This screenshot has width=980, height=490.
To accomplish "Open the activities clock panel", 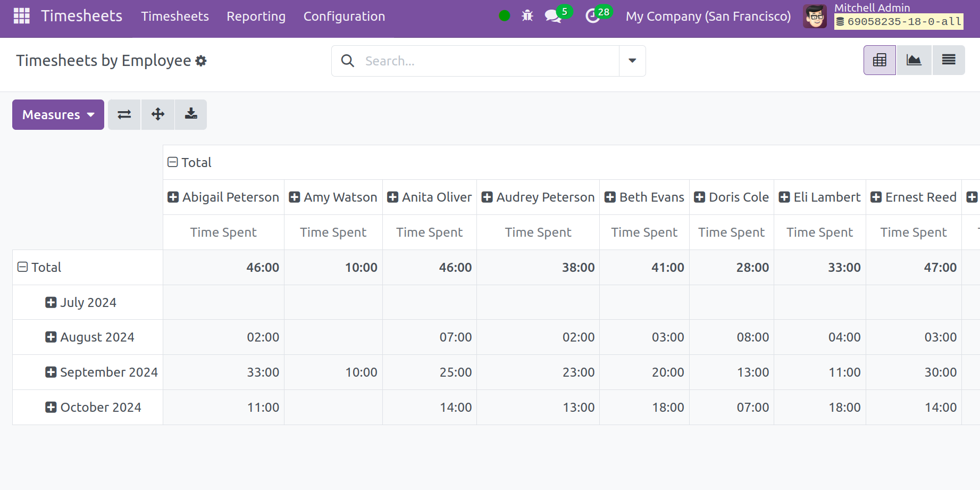I will (592, 16).
